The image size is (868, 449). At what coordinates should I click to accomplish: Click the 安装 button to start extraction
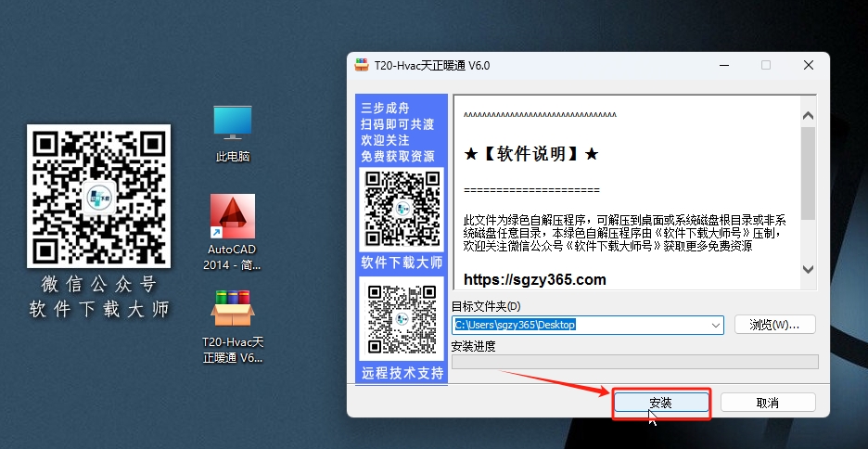(x=661, y=403)
